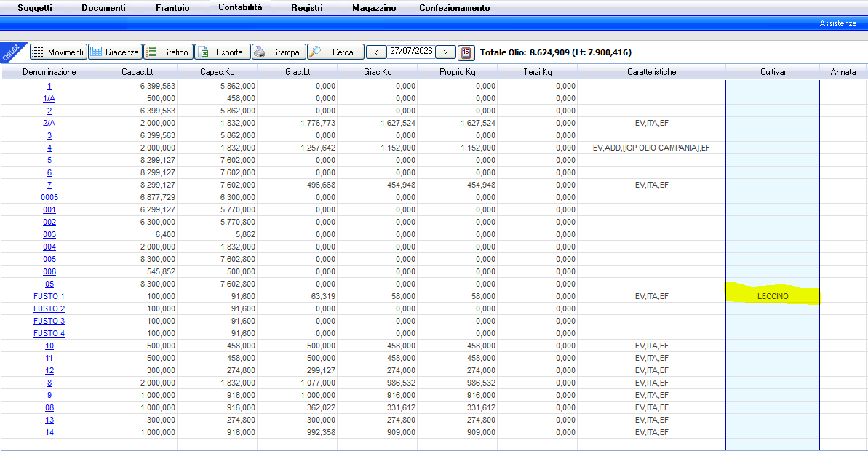
Task: Open tank link 0005
Action: point(49,198)
